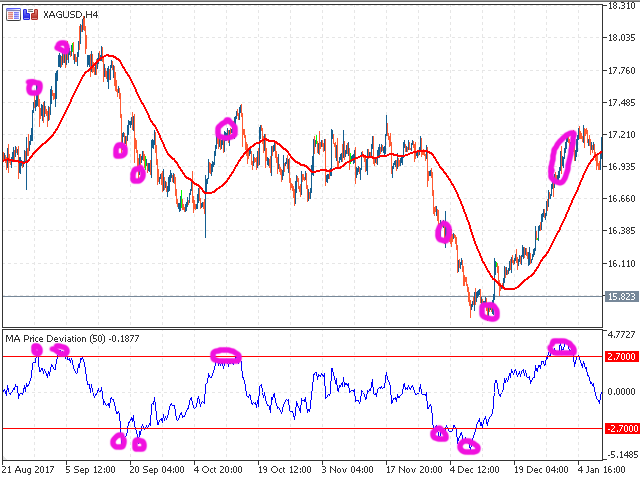Click the 4 Jan 16:00 date label
This screenshot has width=640, height=480.
pos(574,468)
